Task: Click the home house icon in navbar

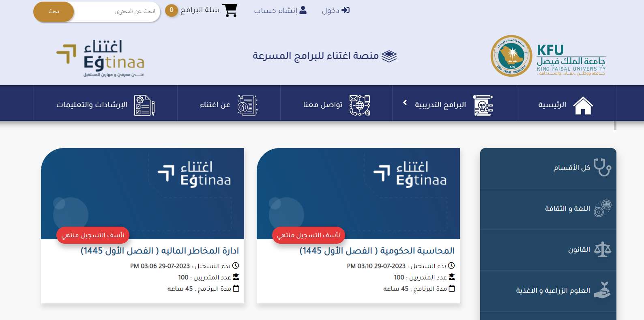Action: coord(583,105)
